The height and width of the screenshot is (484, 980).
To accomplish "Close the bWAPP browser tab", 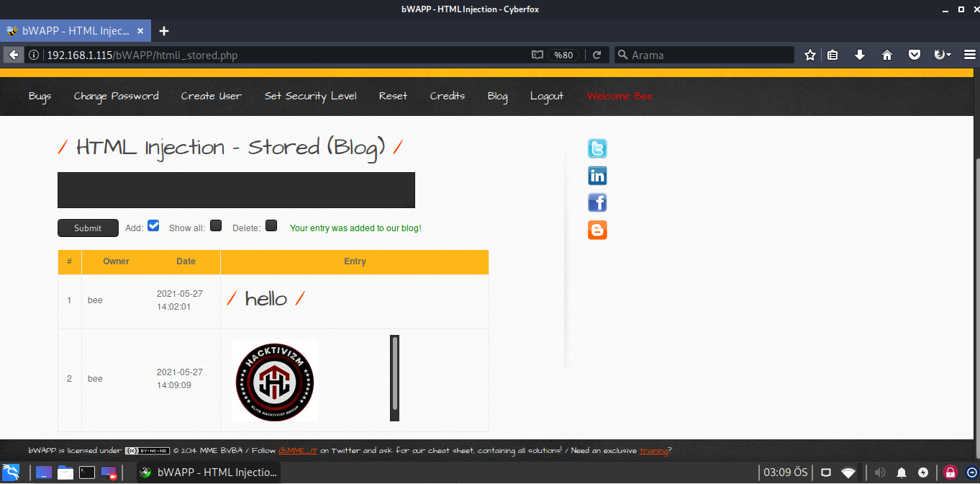I will tap(140, 31).
